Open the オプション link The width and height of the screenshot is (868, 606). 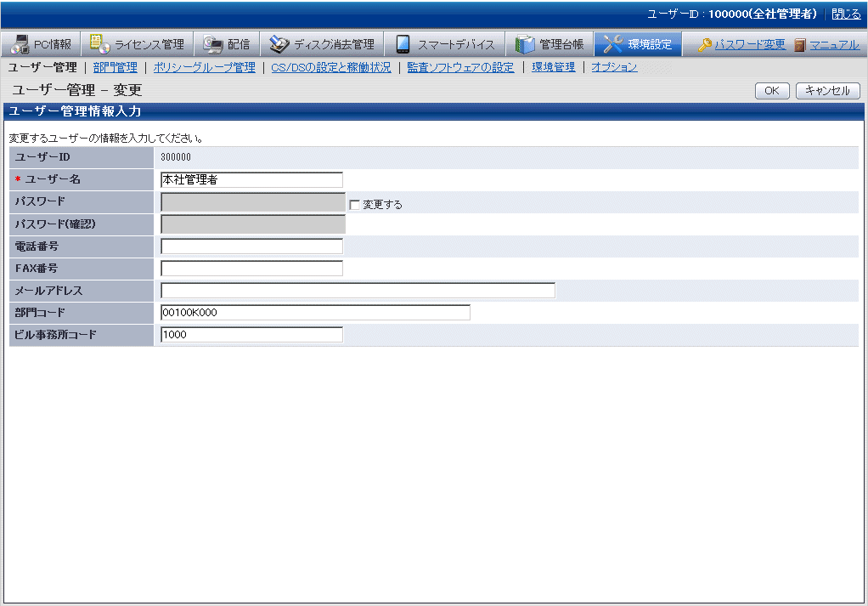(614, 67)
